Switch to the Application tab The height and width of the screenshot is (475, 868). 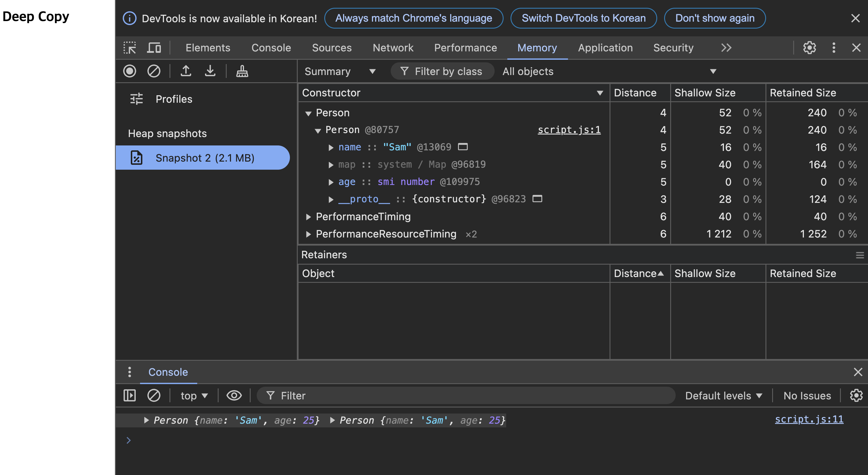point(605,48)
